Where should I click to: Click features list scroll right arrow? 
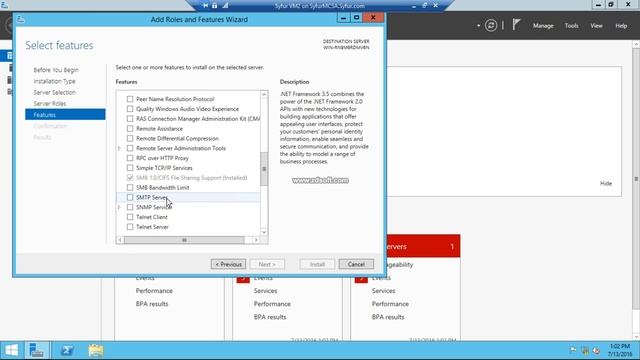tap(256, 240)
